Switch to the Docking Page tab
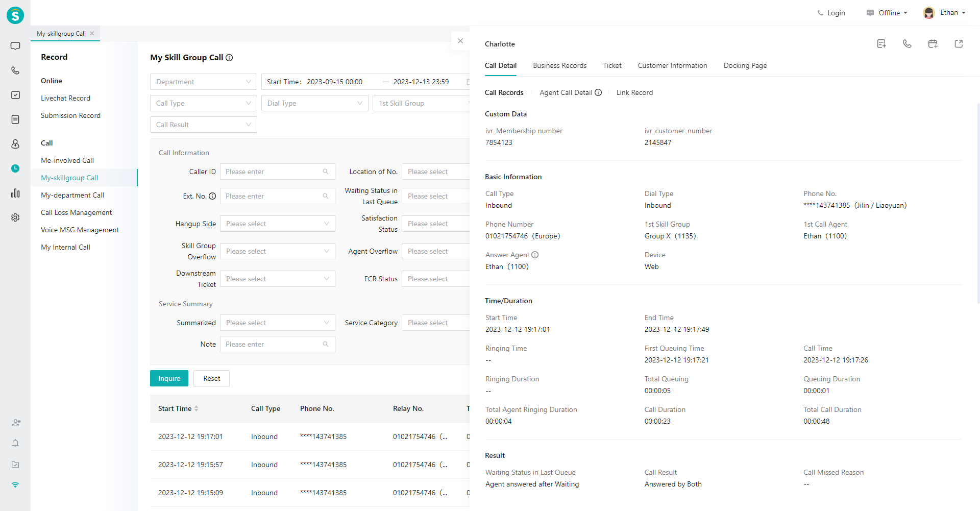Screen dimensions: 980x511 [745, 65]
